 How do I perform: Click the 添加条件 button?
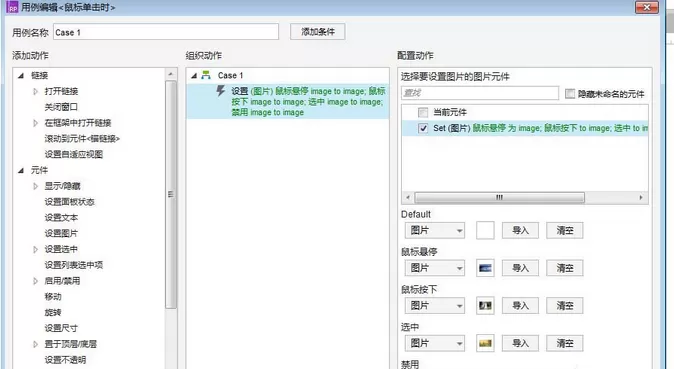click(x=318, y=32)
